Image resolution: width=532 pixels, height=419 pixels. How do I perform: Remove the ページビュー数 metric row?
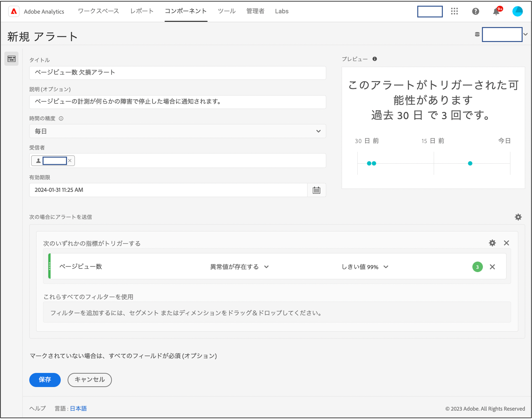pyautogui.click(x=492, y=267)
